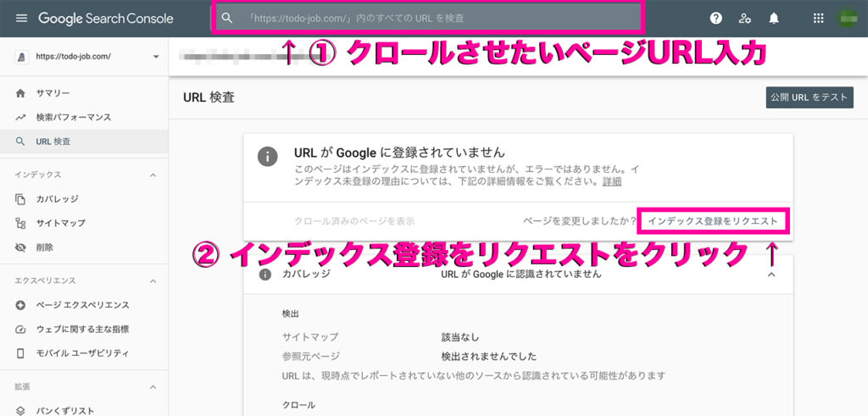Viewport: 868px width, 416px height.
Task: Collapse the カバレッジ detail panel chevron
Action: pos(771,275)
